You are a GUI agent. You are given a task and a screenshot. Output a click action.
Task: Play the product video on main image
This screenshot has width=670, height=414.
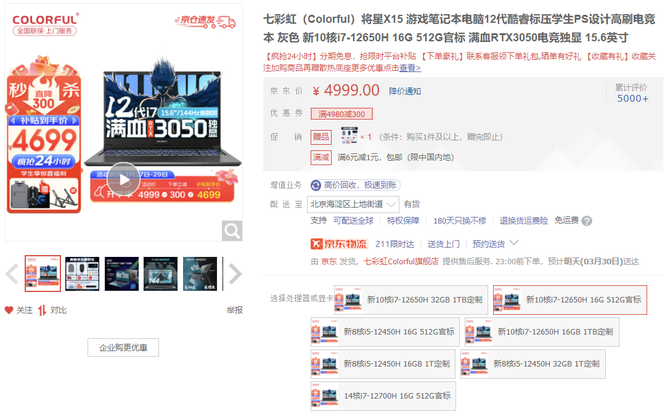[123, 180]
